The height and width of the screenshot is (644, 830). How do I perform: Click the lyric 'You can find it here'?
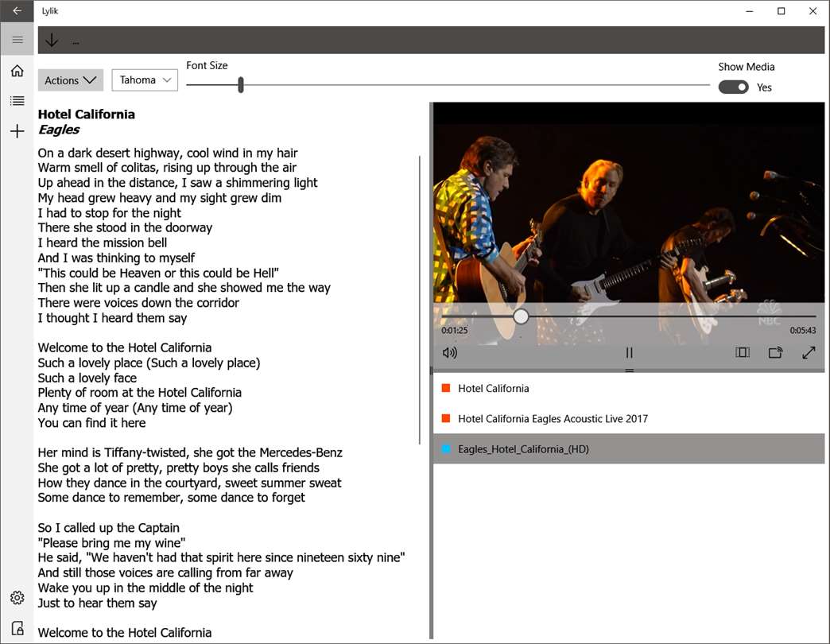(x=91, y=423)
